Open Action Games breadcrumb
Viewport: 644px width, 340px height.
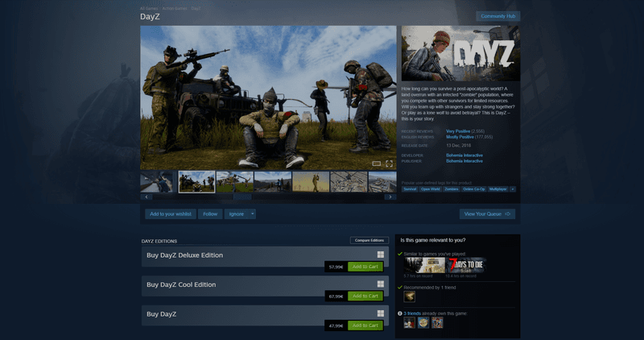[x=175, y=8]
